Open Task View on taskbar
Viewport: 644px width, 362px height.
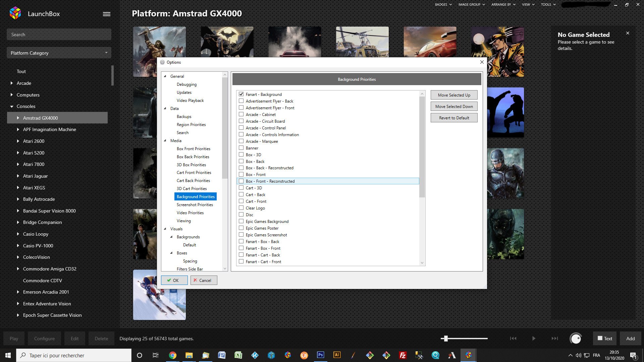point(156,355)
